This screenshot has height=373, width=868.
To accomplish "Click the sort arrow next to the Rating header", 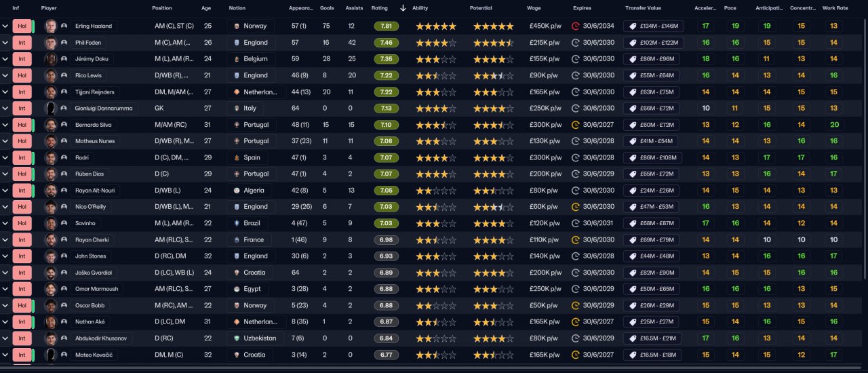I will click(x=403, y=8).
